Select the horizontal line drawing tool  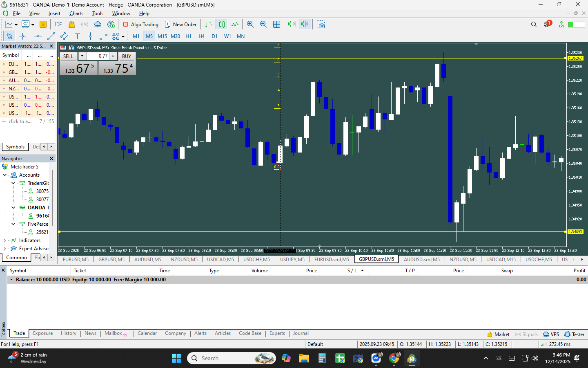(38, 36)
